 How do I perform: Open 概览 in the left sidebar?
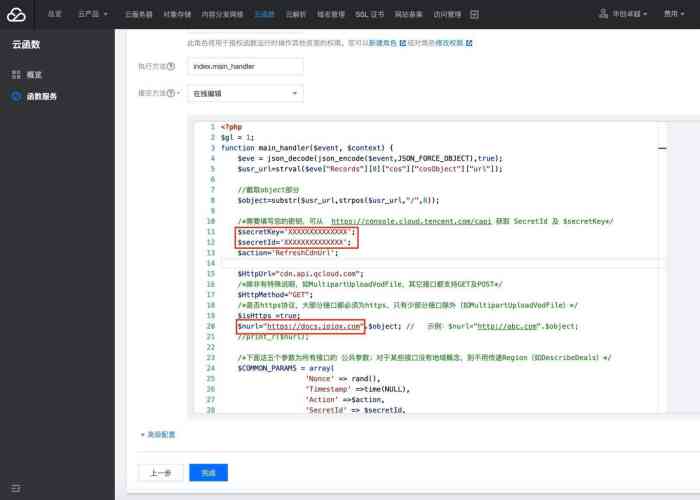[x=34, y=75]
